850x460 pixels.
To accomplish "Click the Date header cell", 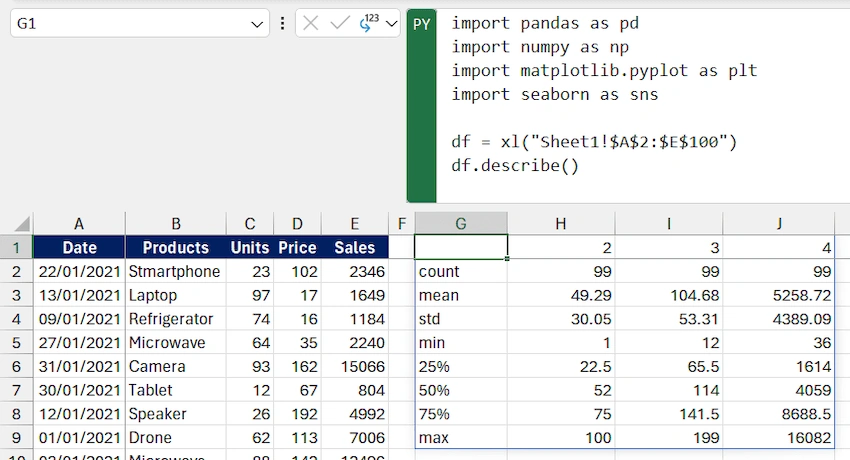I will (79, 248).
